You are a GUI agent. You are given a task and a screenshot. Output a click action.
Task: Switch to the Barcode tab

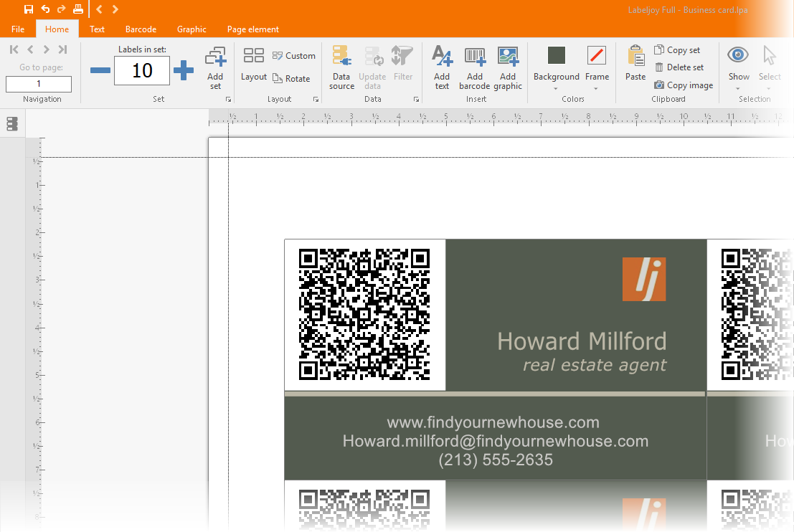(141, 29)
